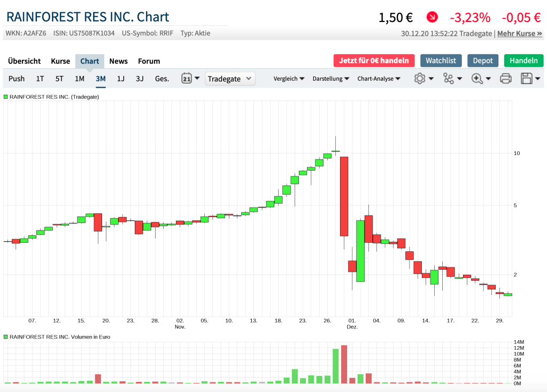Select the 1M time range
Image resolution: width=547 pixels, height=392 pixels.
pos(79,79)
